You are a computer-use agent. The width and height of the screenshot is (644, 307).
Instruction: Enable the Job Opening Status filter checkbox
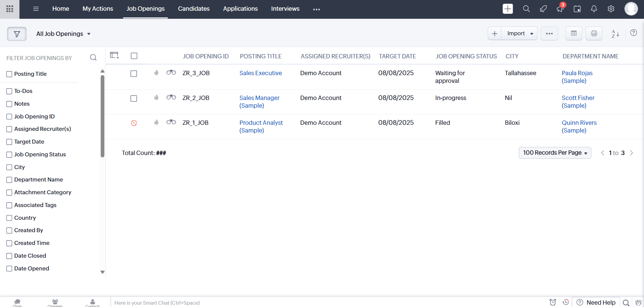tap(9, 154)
